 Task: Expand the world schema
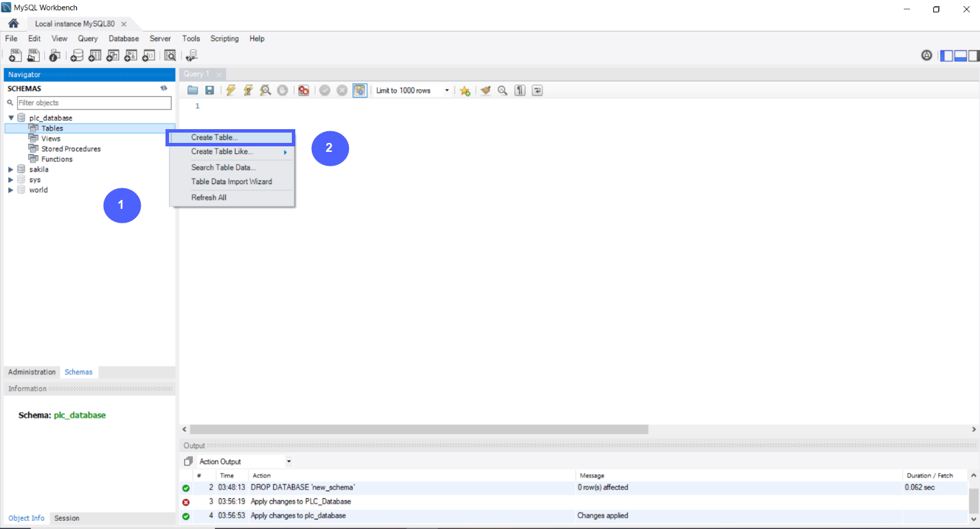click(x=11, y=190)
